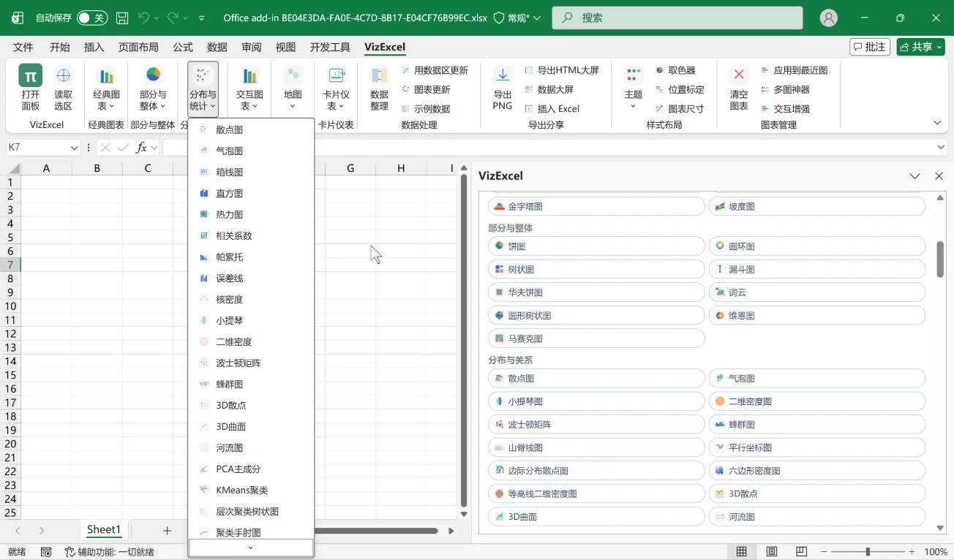Select 小提琴 from the dropdown menu
Image resolution: width=954 pixels, height=560 pixels.
(251, 320)
